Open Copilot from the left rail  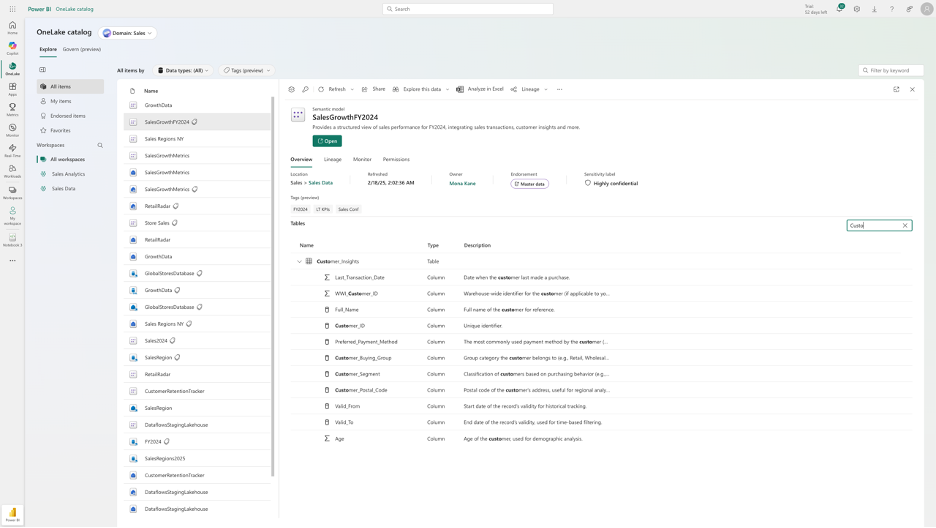coord(13,48)
